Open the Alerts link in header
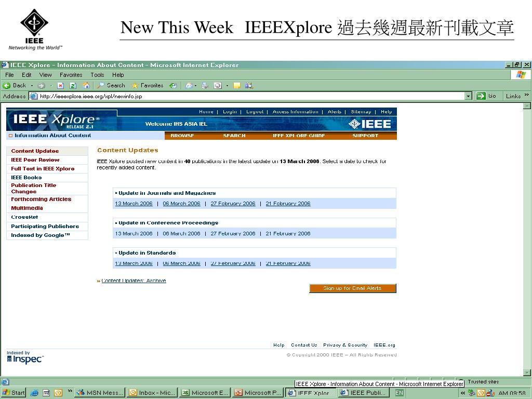The width and height of the screenshot is (532, 399). coord(335,112)
